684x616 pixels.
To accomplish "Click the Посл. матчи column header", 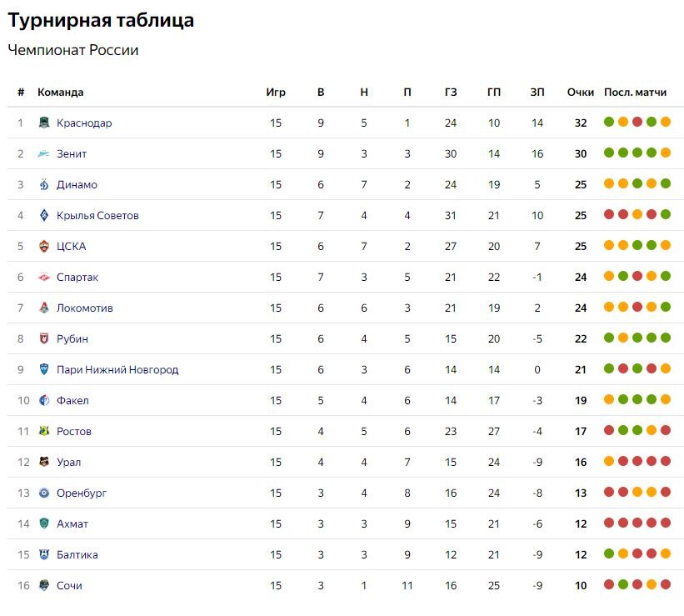I will [x=635, y=93].
